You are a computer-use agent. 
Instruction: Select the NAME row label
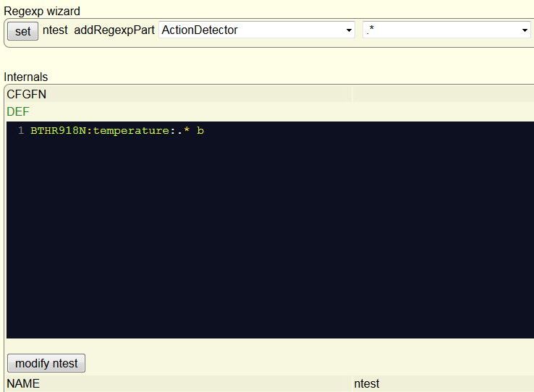point(23,383)
